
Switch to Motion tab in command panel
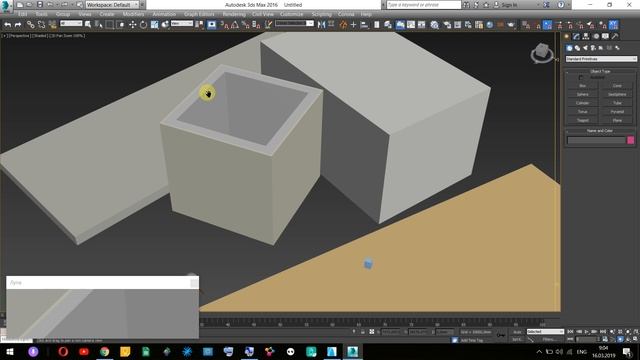596,36
